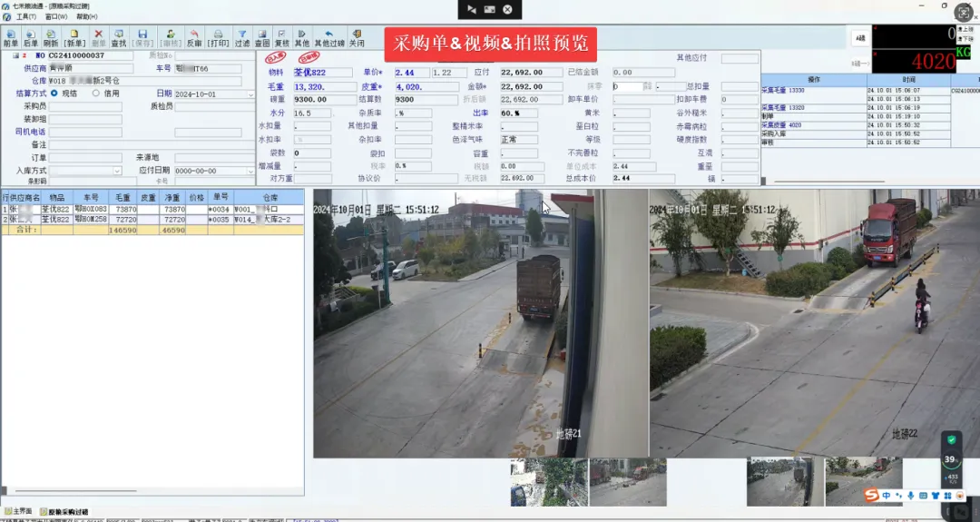Open the 工具(T) menu
Image resolution: width=980 pixels, height=522 pixels.
25,17
